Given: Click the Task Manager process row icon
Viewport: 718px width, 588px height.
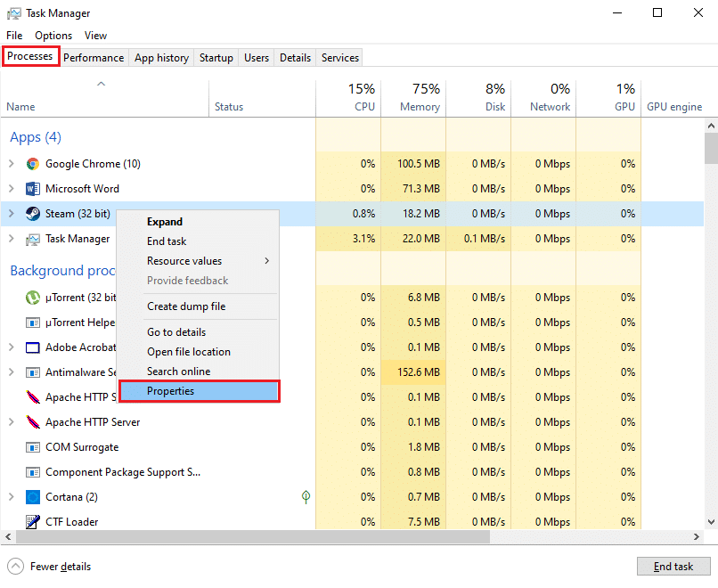Looking at the screenshot, I should [33, 239].
